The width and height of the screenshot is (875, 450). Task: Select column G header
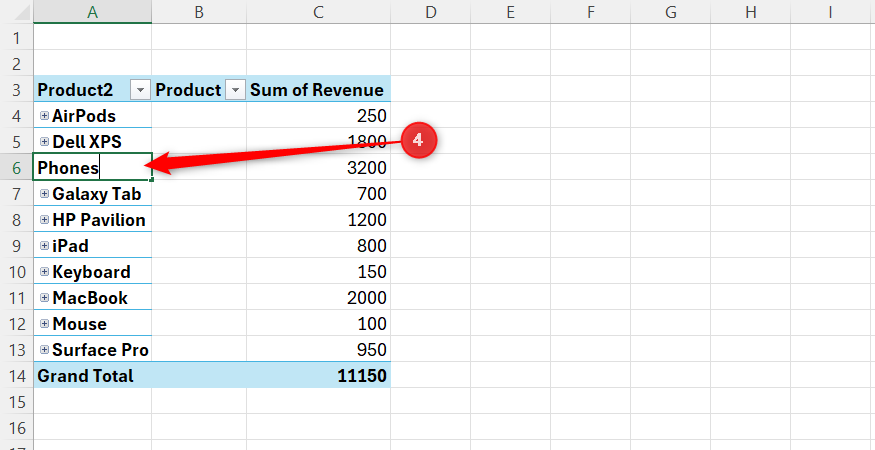pos(670,12)
